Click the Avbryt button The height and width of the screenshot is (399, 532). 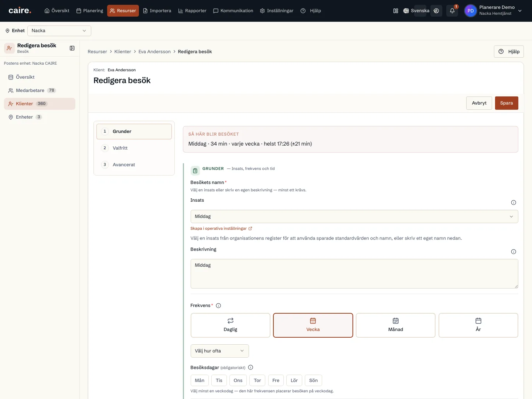[x=479, y=103]
